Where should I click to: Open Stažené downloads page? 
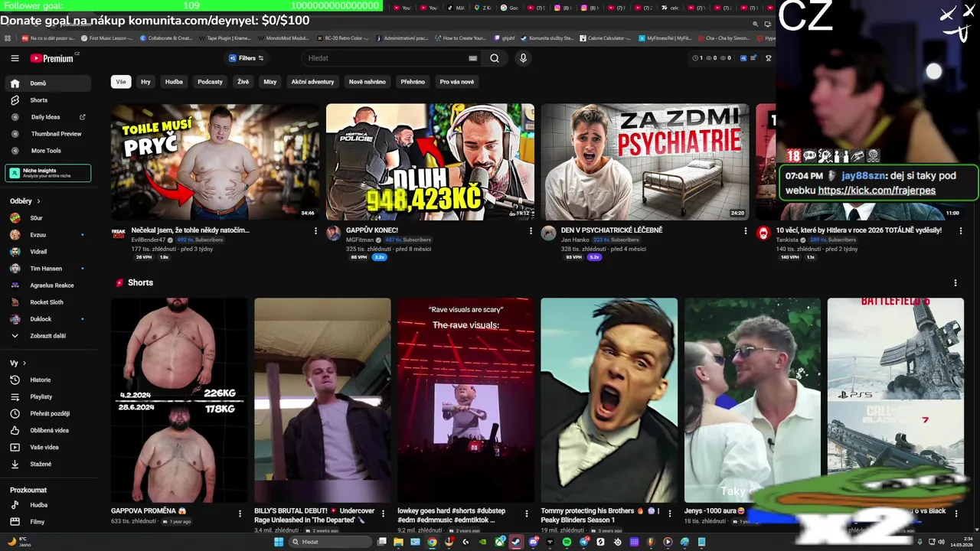(47, 465)
